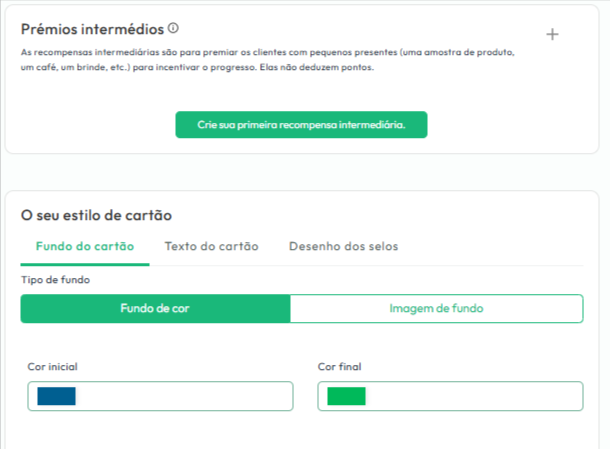This screenshot has height=449, width=610.
Task: Choose the Imagem de fundo option
Action: coord(436,308)
